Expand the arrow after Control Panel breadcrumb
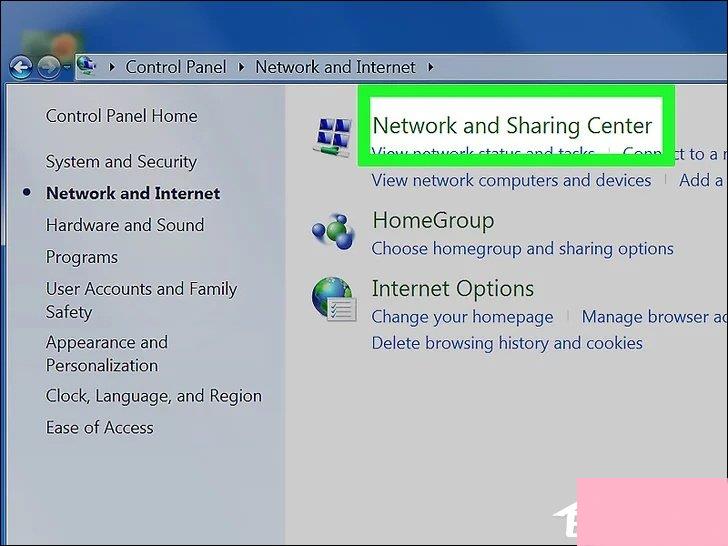The height and width of the screenshot is (546, 728). tap(241, 67)
